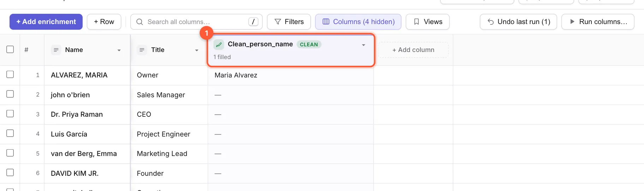Click the text-type icon beside Name
Screen dimensions: 644x191
56,50
